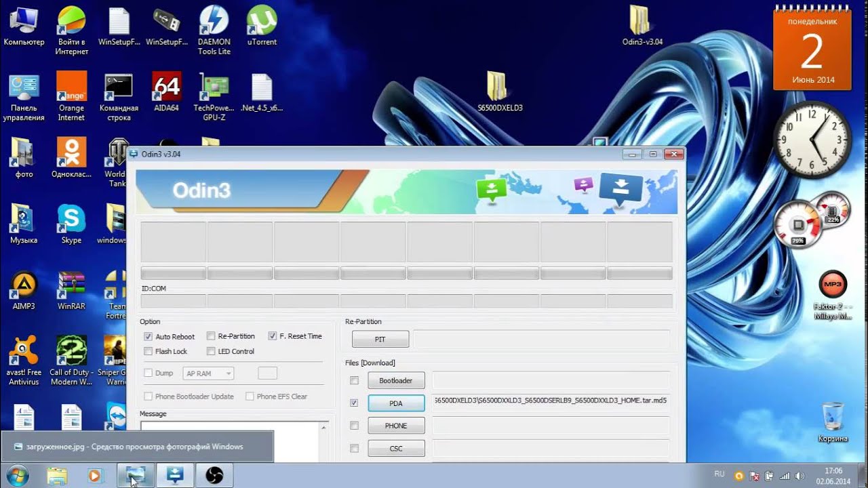868x488 pixels.
Task: Open the S6500DXELD3 folder
Action: click(x=500, y=91)
